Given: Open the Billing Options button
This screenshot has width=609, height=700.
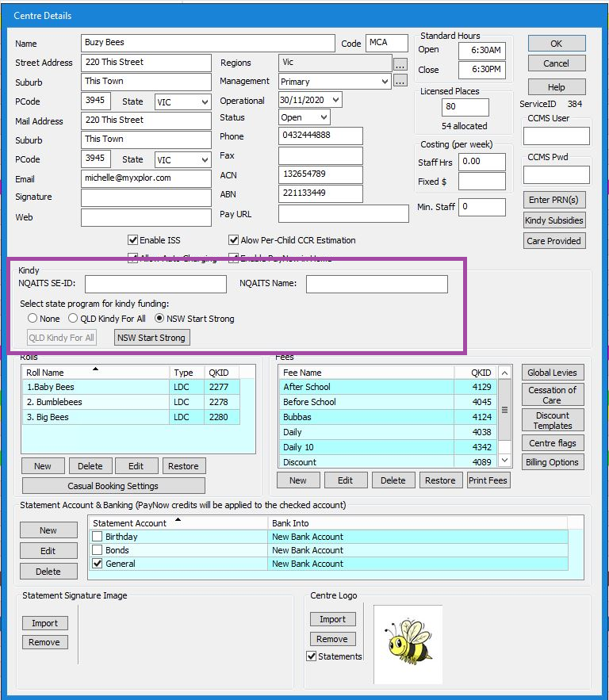Looking at the screenshot, I should coord(553,462).
